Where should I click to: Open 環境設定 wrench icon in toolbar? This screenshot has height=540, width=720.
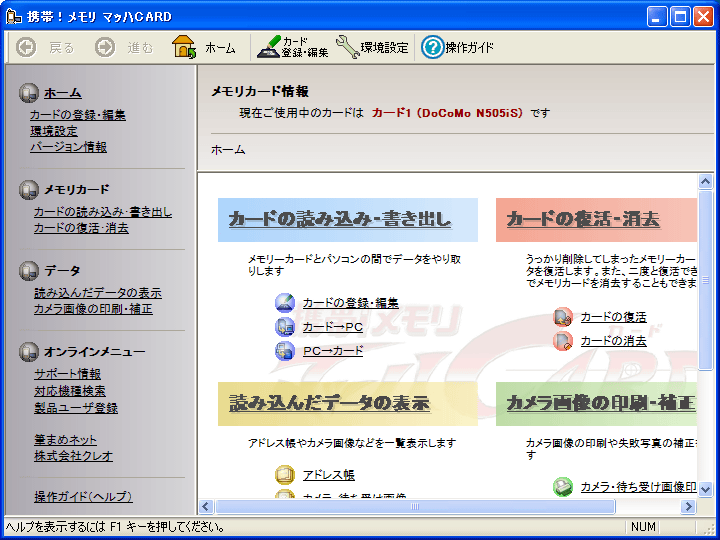[347, 47]
